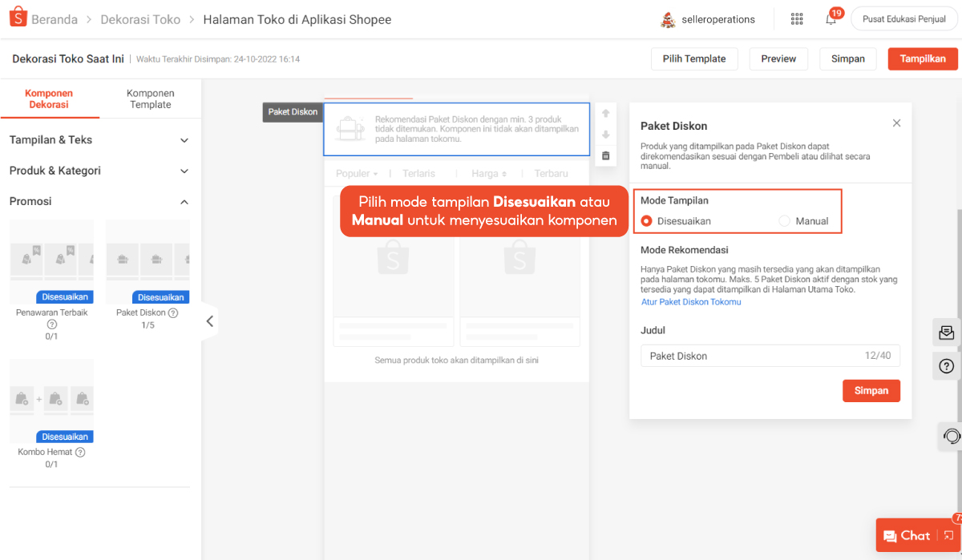
Task: Select the Disesuaikan display mode
Action: pos(647,221)
